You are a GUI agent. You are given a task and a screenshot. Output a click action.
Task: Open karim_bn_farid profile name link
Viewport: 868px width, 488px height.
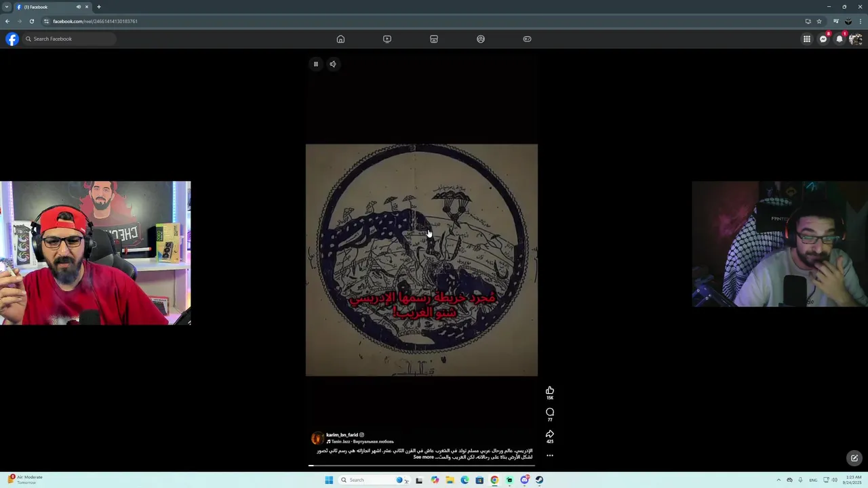[x=342, y=434]
